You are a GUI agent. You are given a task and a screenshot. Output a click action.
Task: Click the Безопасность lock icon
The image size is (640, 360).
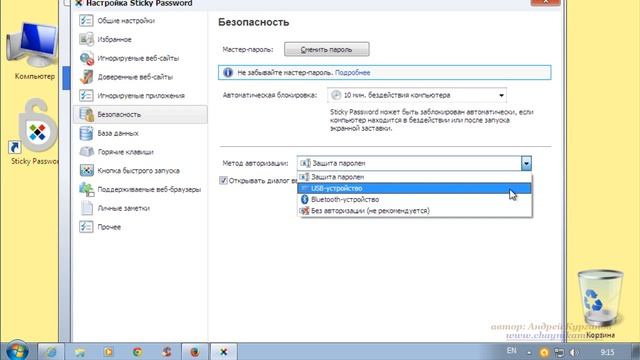86,114
